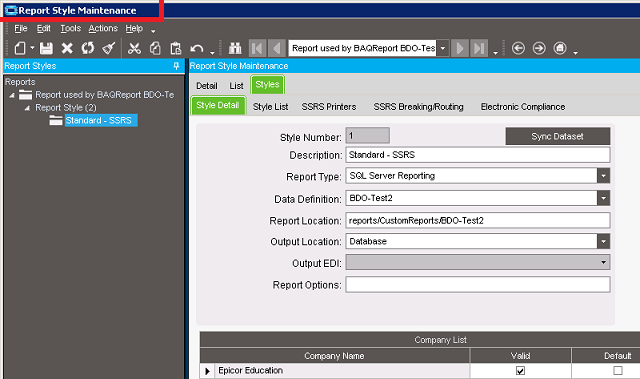This screenshot has height=379, width=640.
Task: Expand the Output EDI dropdown
Action: click(x=603, y=262)
